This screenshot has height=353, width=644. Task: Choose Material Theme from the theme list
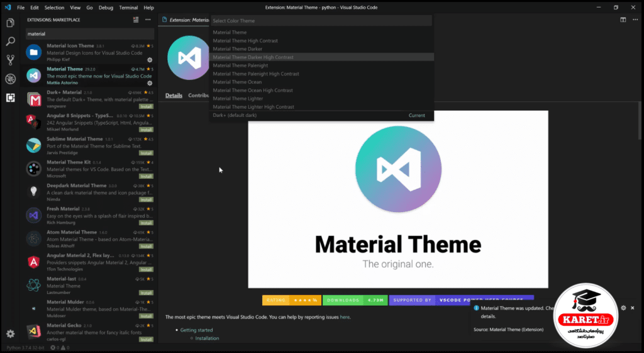321,32
